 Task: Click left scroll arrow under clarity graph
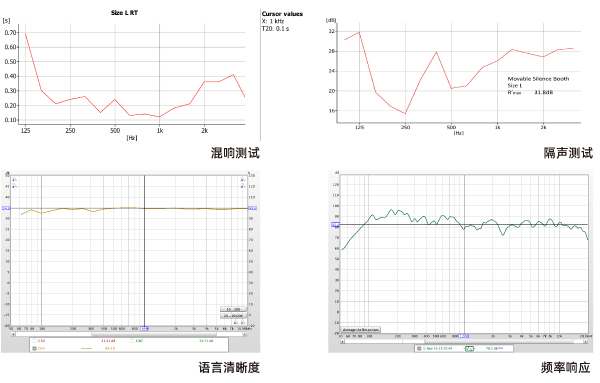(x=13, y=334)
